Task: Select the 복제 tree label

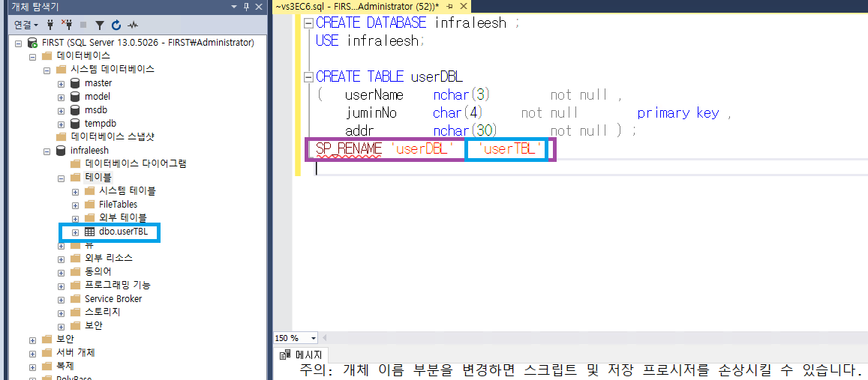Action: click(65, 366)
